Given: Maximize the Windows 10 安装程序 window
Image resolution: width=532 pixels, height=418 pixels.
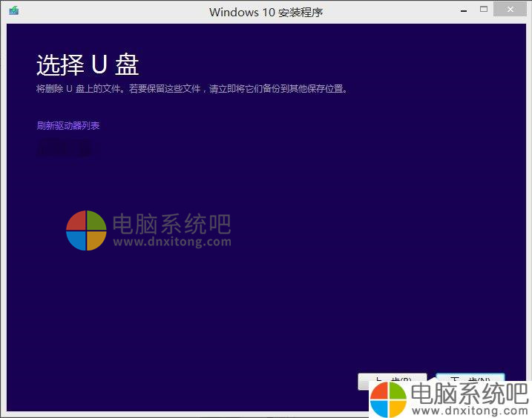Looking at the screenshot, I should coord(484,10).
